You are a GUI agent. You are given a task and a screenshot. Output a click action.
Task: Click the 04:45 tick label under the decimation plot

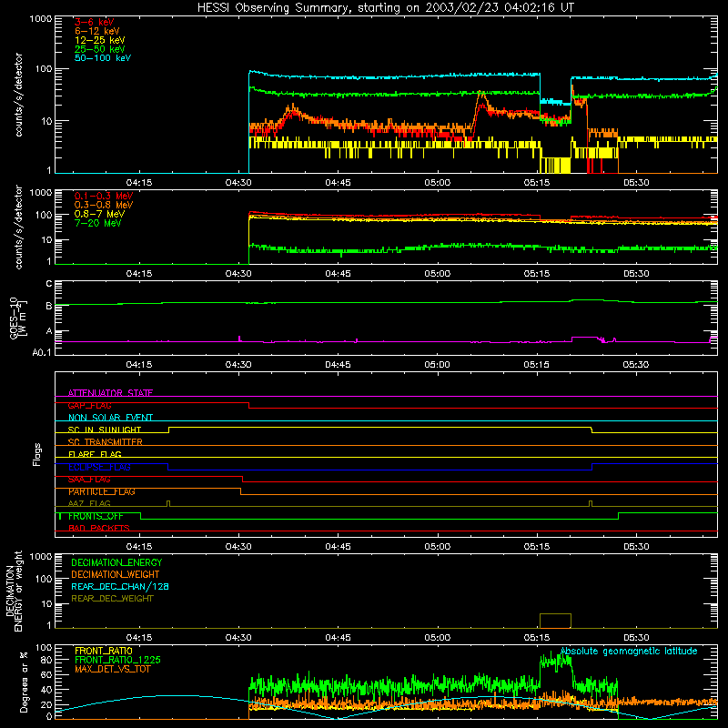[338, 638]
